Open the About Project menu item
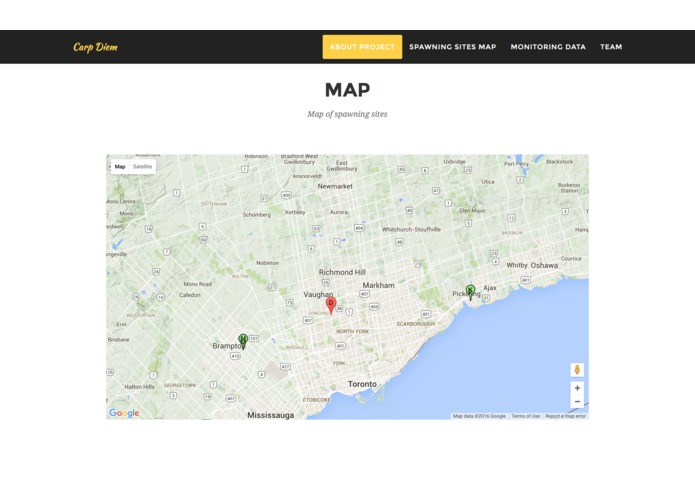Screen dimensions: 695x494 pos(362,47)
